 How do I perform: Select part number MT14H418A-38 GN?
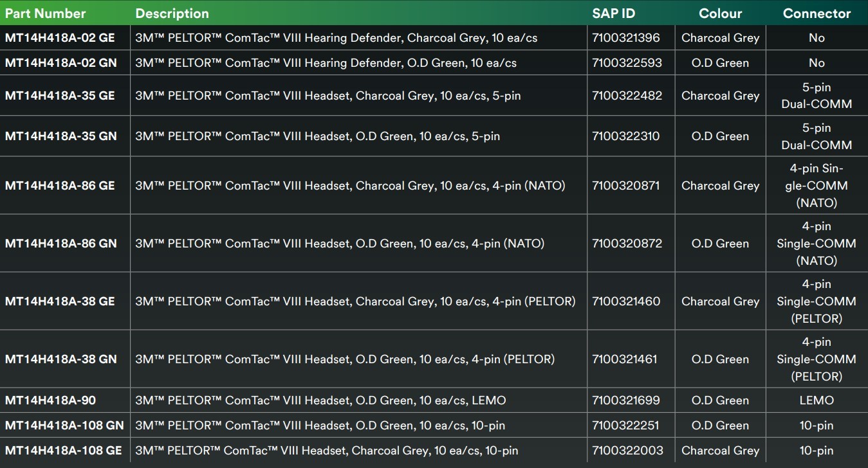(x=61, y=359)
